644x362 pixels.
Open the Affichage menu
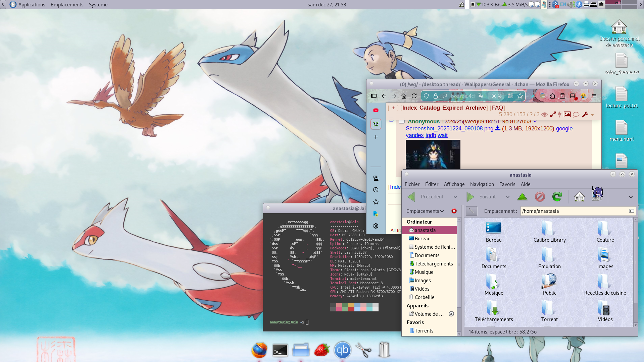[x=454, y=184]
